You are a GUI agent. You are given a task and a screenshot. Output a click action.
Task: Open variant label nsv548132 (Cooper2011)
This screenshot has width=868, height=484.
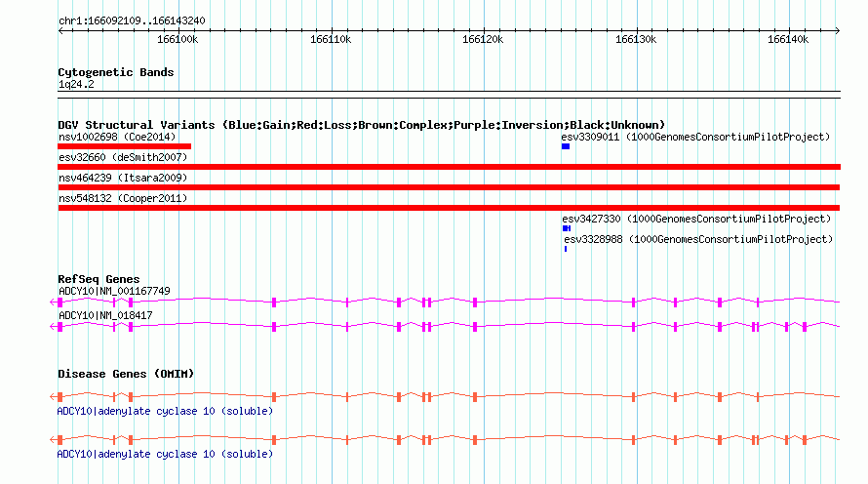(x=123, y=198)
